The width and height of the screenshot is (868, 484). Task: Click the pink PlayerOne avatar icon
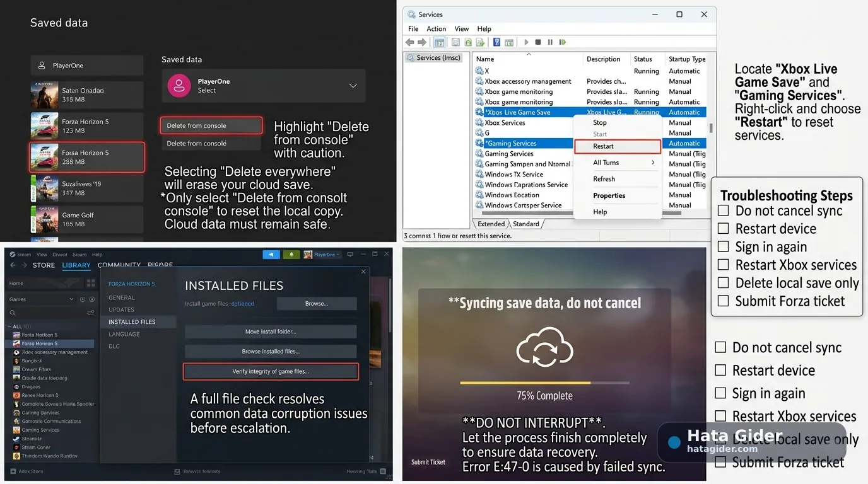(179, 86)
